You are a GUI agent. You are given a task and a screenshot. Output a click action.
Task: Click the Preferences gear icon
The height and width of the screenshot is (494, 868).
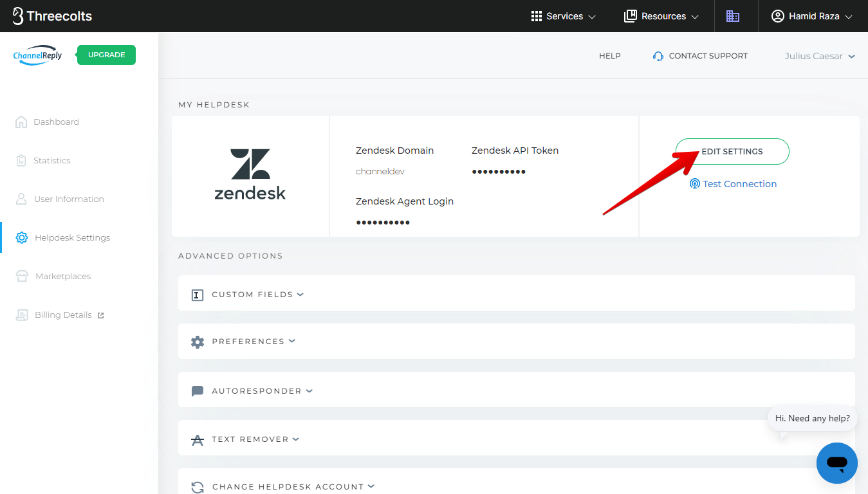click(198, 342)
